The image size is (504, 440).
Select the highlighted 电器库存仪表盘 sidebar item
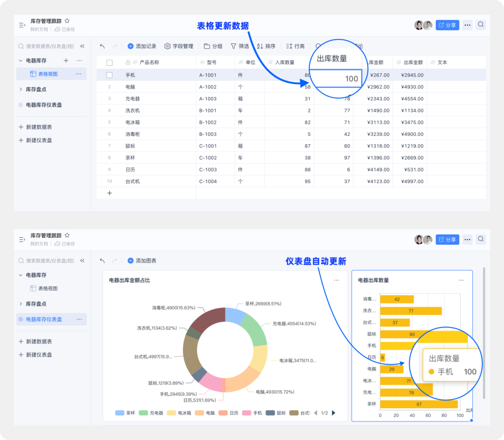[44, 319]
